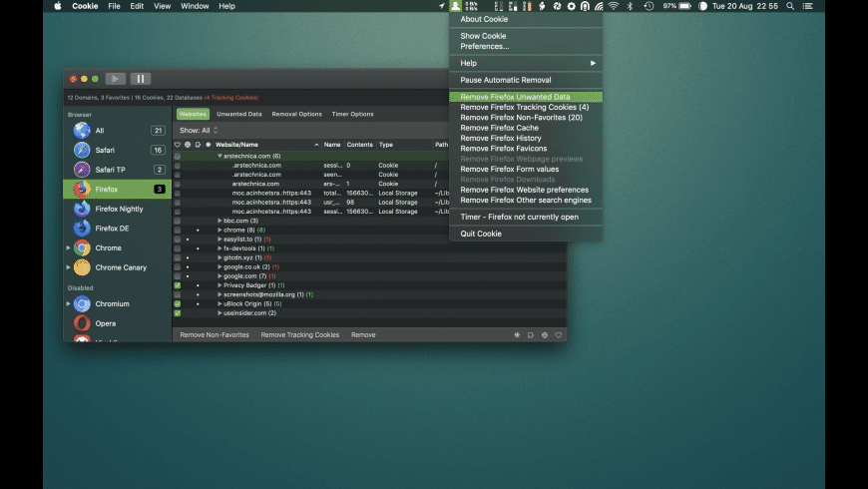868x489 pixels.
Task: Open the Show: All filter dropdown
Action: pyautogui.click(x=199, y=131)
